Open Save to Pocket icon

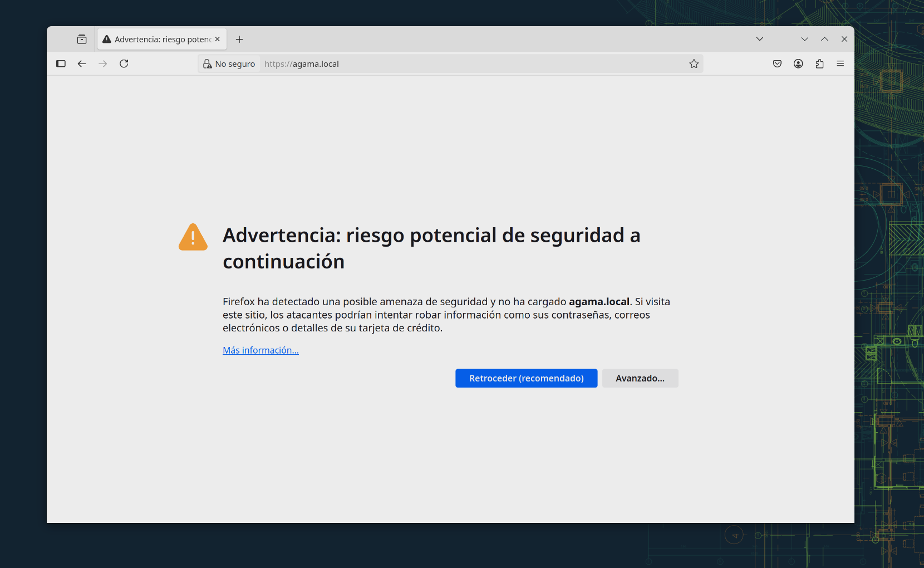click(x=777, y=64)
